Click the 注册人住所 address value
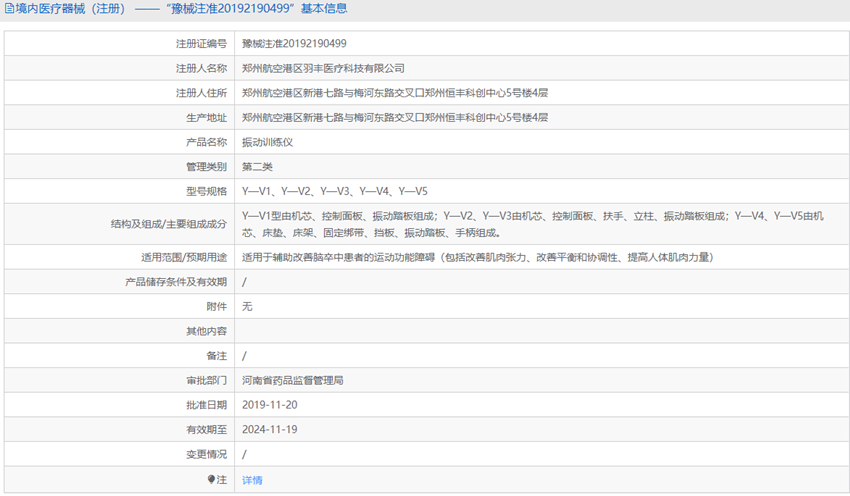 [x=395, y=93]
